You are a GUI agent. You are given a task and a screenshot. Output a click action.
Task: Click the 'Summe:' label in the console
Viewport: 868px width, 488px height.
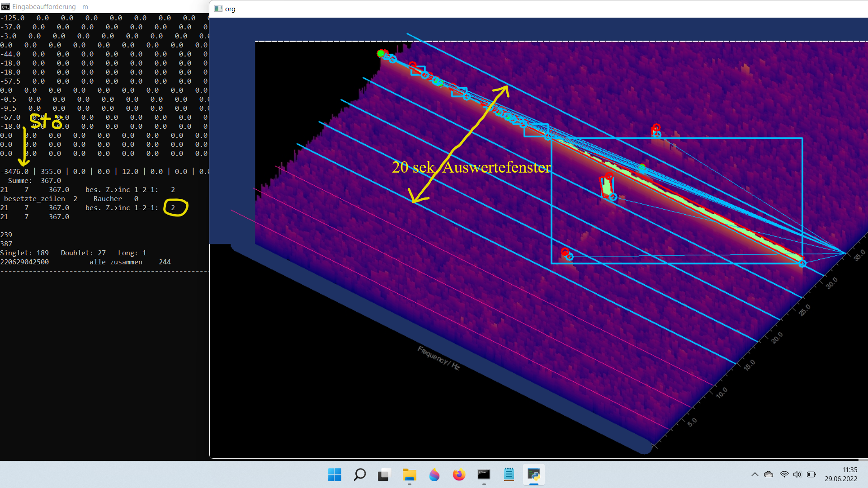coord(20,181)
